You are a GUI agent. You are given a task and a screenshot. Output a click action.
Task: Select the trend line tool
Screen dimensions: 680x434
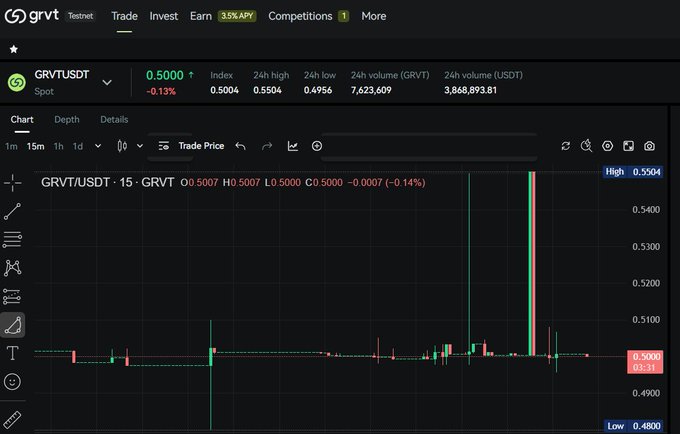pyautogui.click(x=13, y=211)
